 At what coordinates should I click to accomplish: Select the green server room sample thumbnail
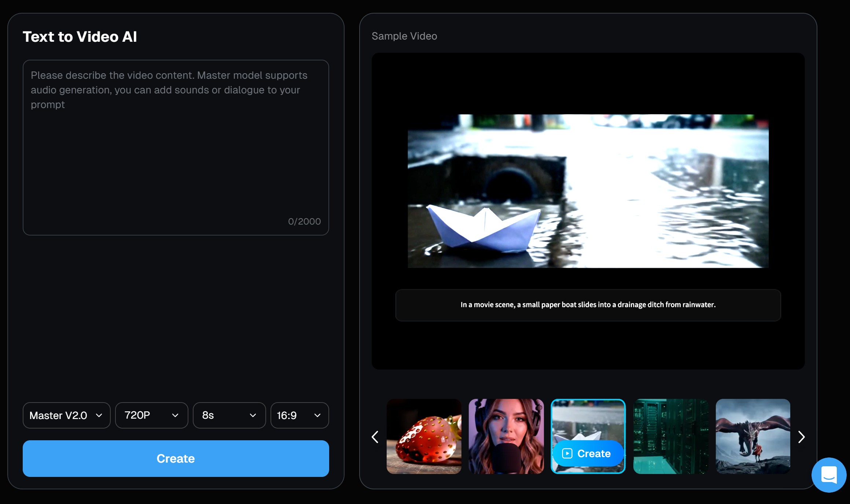[670, 436]
